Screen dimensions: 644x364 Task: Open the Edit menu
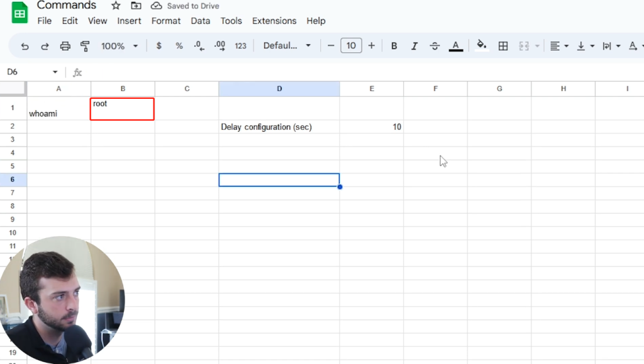[x=70, y=21]
